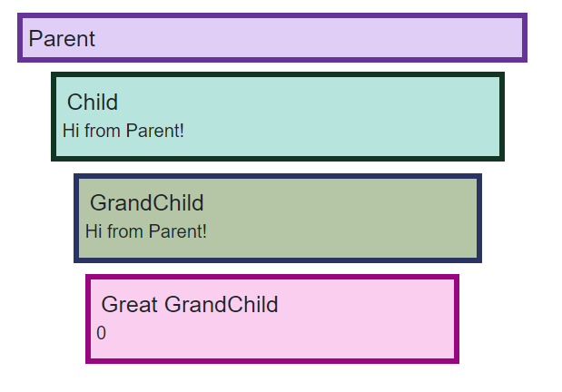
Task: Click the "Parent" heading text
Action: click(62, 39)
